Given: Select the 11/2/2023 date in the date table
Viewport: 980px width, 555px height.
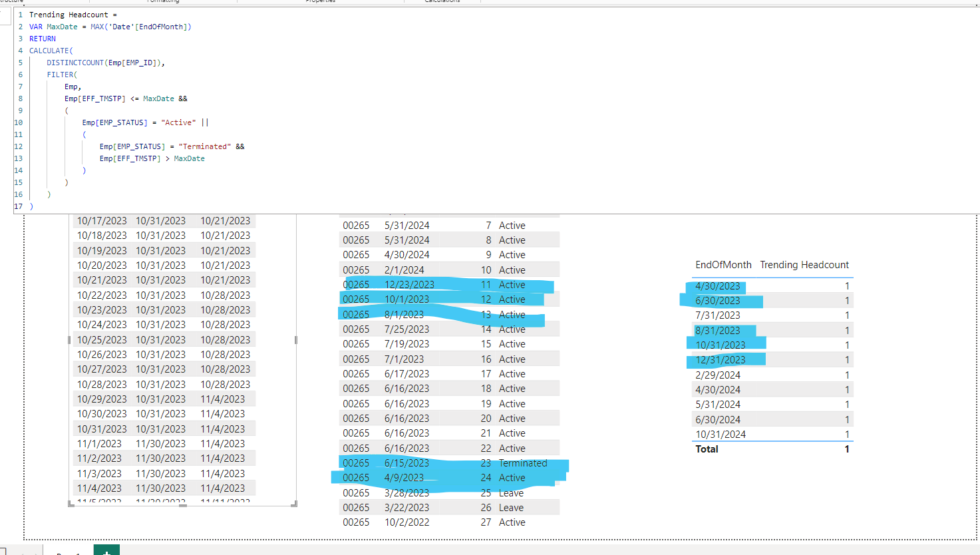Looking at the screenshot, I should pos(99,459).
